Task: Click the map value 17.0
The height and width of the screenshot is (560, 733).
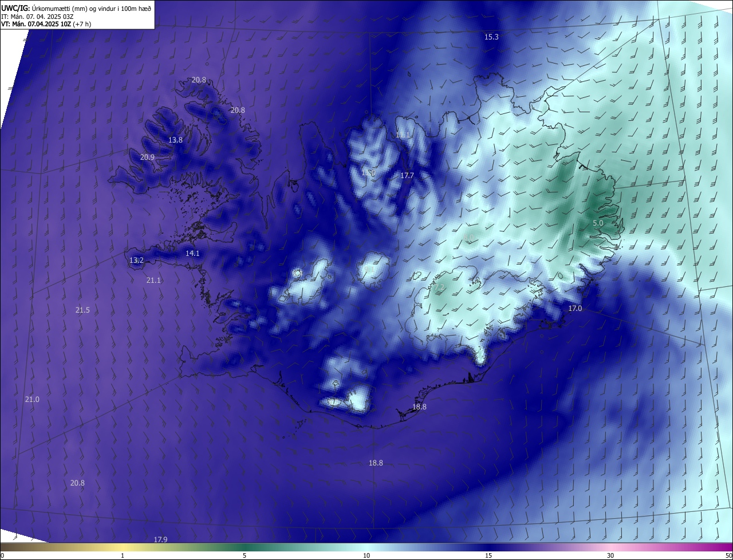Action: click(x=575, y=308)
